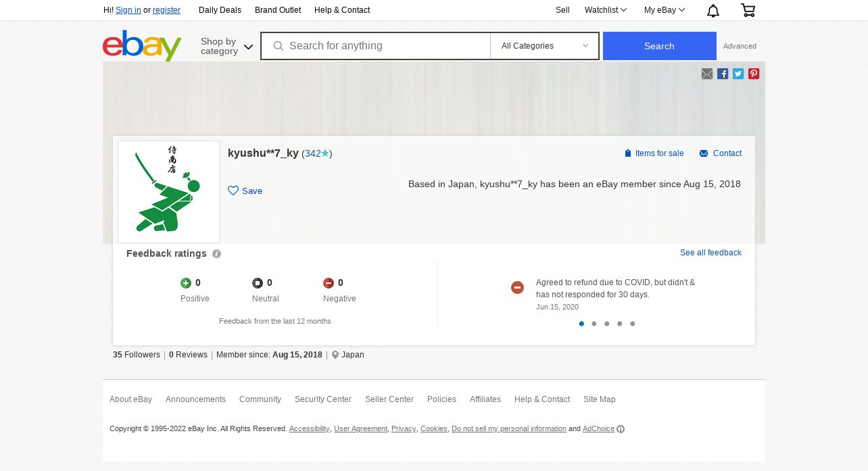Open the notifications bell
The height and width of the screenshot is (471, 868).
point(713,10)
